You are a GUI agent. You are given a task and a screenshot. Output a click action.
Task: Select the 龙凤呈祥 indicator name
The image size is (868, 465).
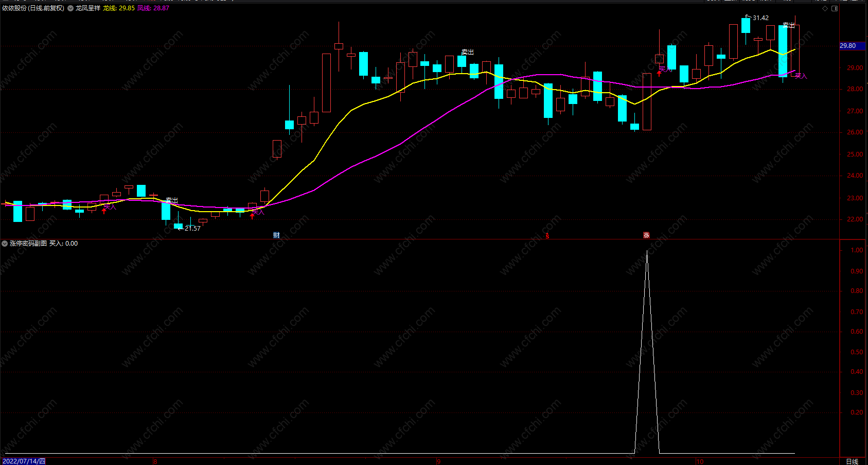pos(88,8)
